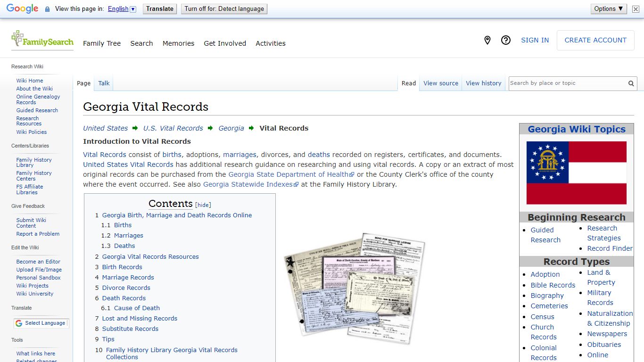This screenshot has height=362, width=644.
Task: Click SIGN IN
Action: click(535, 41)
